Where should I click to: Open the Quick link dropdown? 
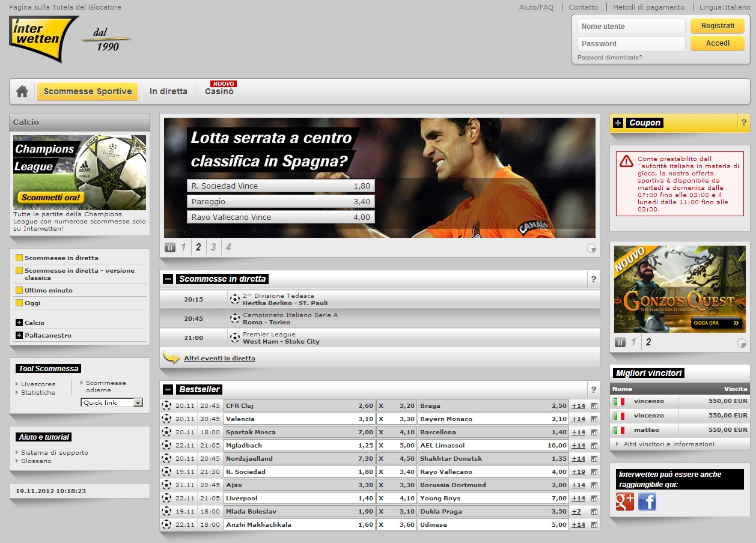pos(112,402)
